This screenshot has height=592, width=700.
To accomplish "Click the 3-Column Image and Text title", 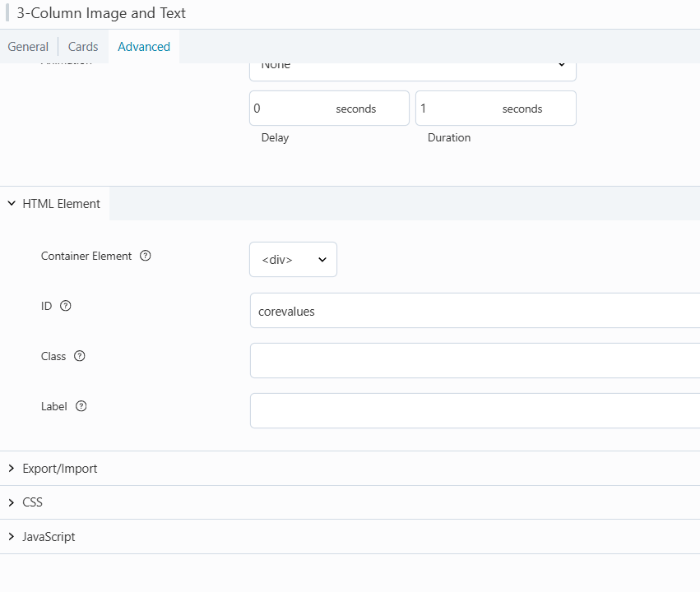I will coord(101,13).
